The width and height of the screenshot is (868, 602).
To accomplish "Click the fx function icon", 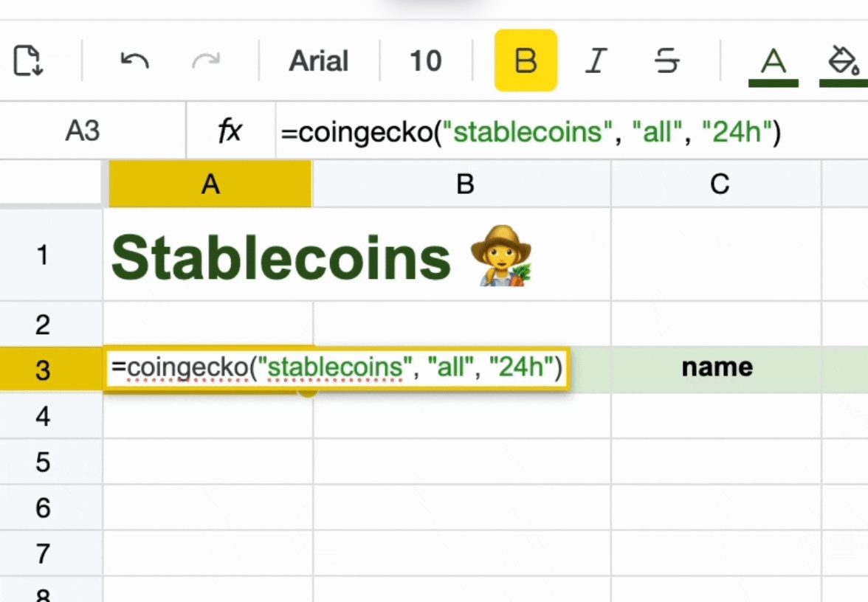I will click(x=230, y=131).
